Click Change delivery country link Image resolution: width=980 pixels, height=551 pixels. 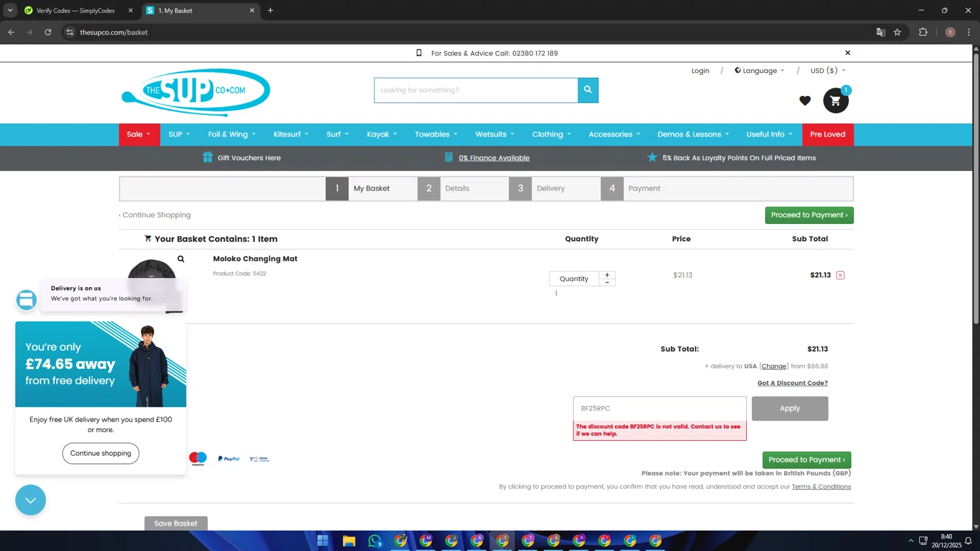[x=774, y=366]
